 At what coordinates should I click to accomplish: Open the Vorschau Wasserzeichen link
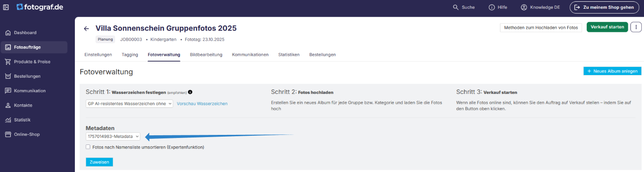(x=202, y=103)
